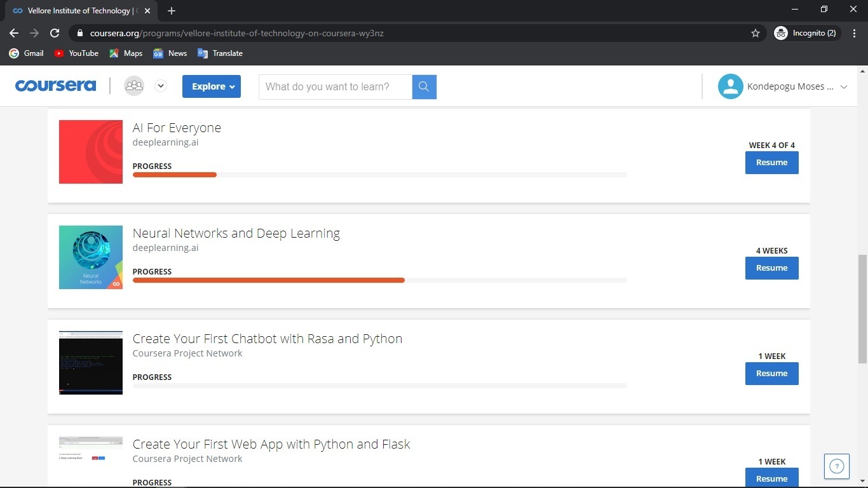Open the YouTube bookmark
Screen dimensions: 868x488
[76, 53]
